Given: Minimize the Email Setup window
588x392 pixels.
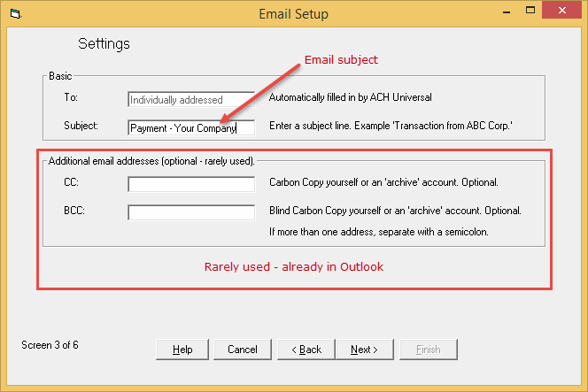Looking at the screenshot, I should (x=507, y=11).
